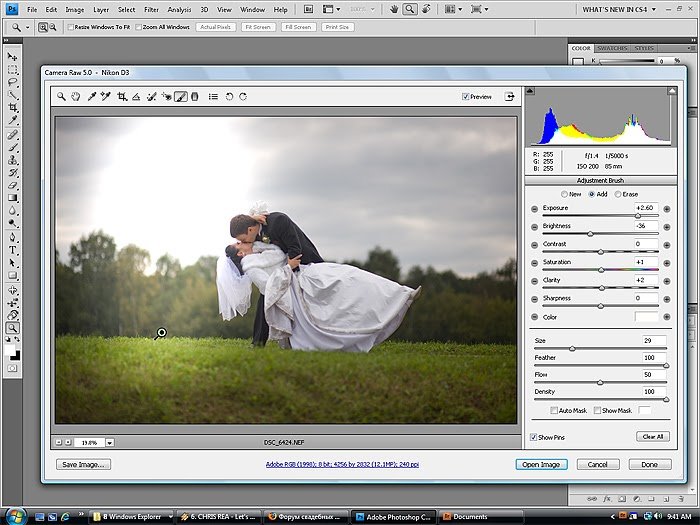This screenshot has height=525, width=700.
Task: Rotate image counterclockwise
Action: tap(229, 97)
